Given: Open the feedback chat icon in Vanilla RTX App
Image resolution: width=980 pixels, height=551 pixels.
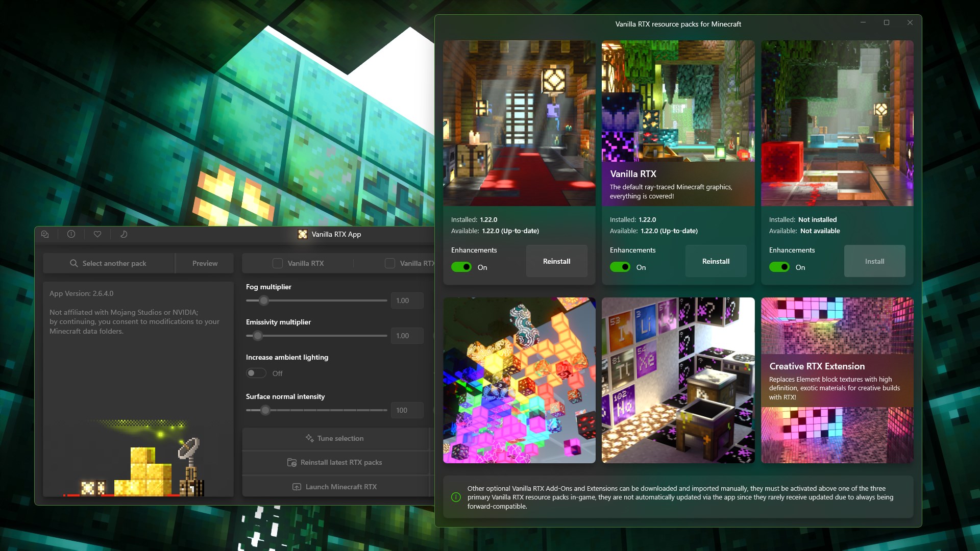Looking at the screenshot, I should tap(45, 234).
